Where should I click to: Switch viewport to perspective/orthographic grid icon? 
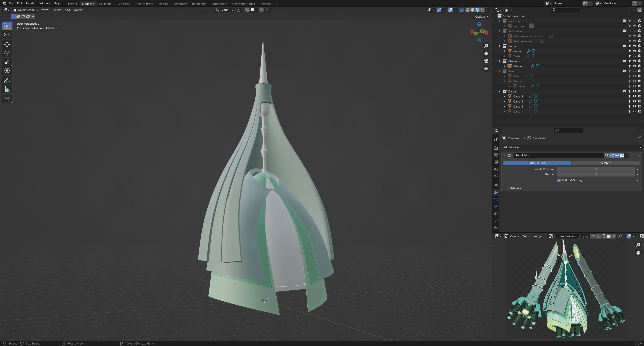(x=486, y=69)
